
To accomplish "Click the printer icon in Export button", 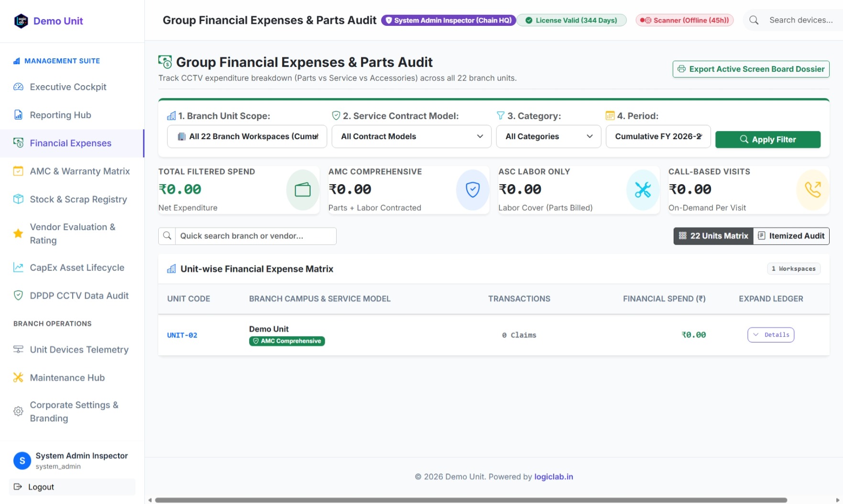I will (x=681, y=69).
